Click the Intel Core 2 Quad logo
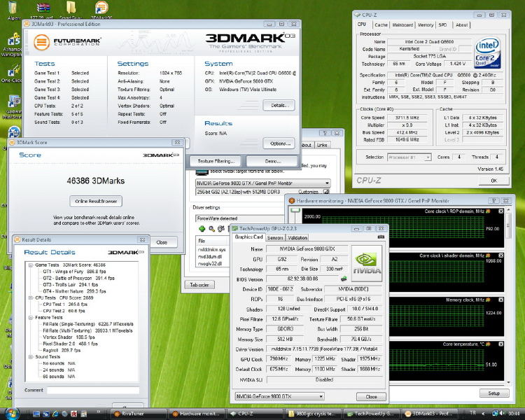The image size is (525, 420). click(x=487, y=52)
